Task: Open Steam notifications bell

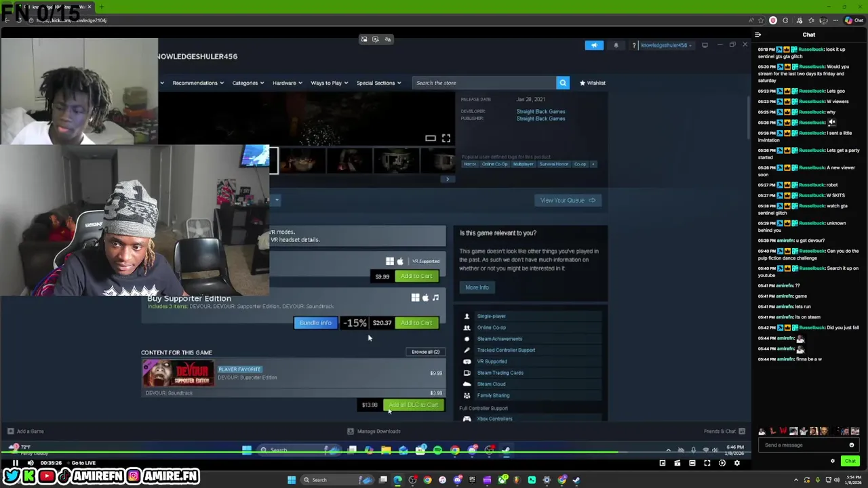Action: (x=616, y=45)
